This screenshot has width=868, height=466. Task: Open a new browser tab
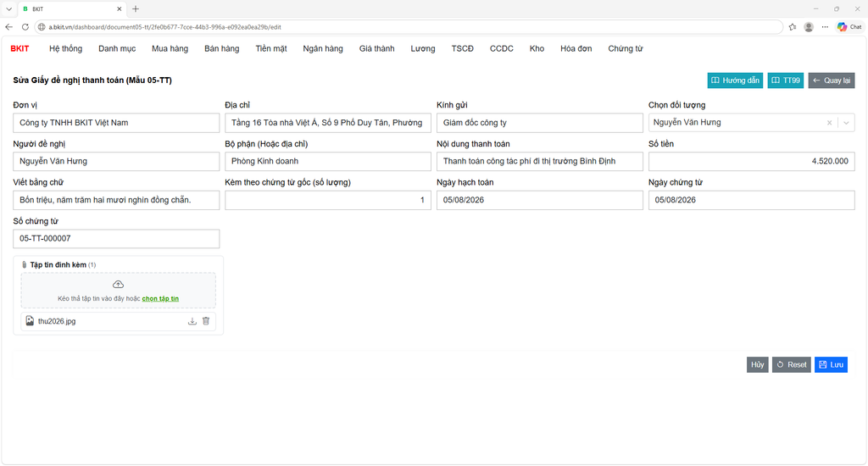136,8
